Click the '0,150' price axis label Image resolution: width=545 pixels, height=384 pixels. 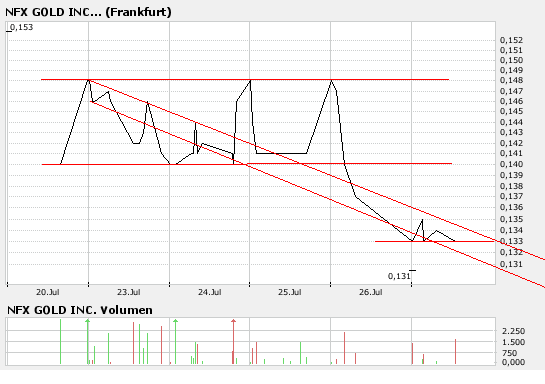511,60
